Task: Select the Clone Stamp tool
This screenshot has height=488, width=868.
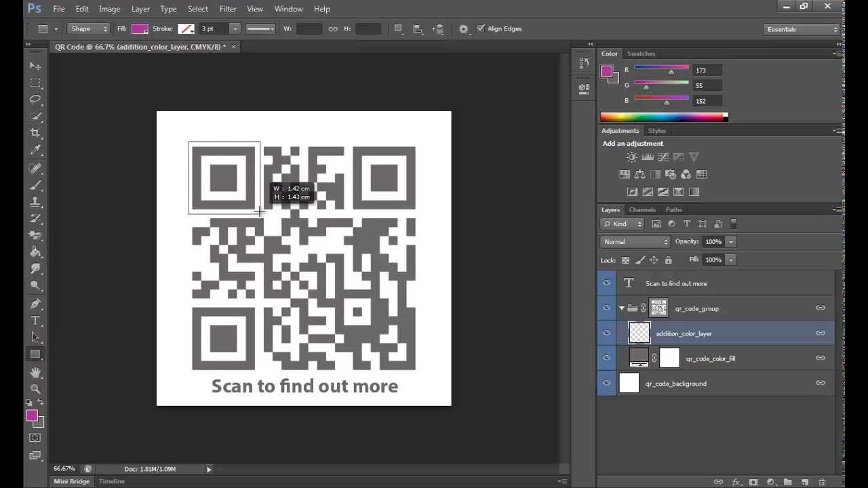Action: point(35,202)
